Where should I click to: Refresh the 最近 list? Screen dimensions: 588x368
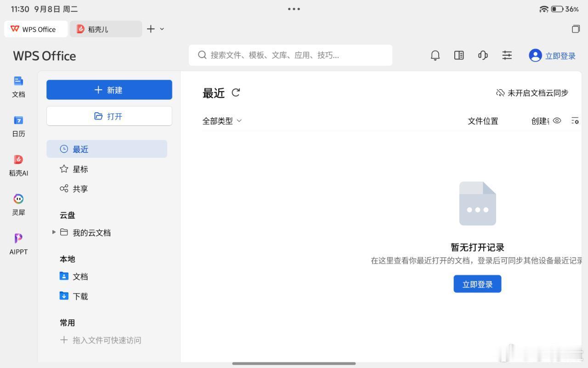(x=236, y=92)
